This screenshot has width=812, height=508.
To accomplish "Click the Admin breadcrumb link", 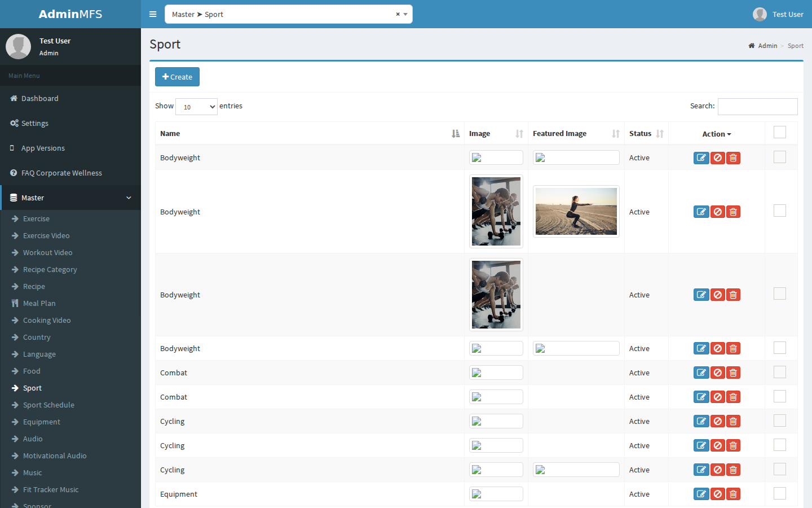I will [x=767, y=46].
